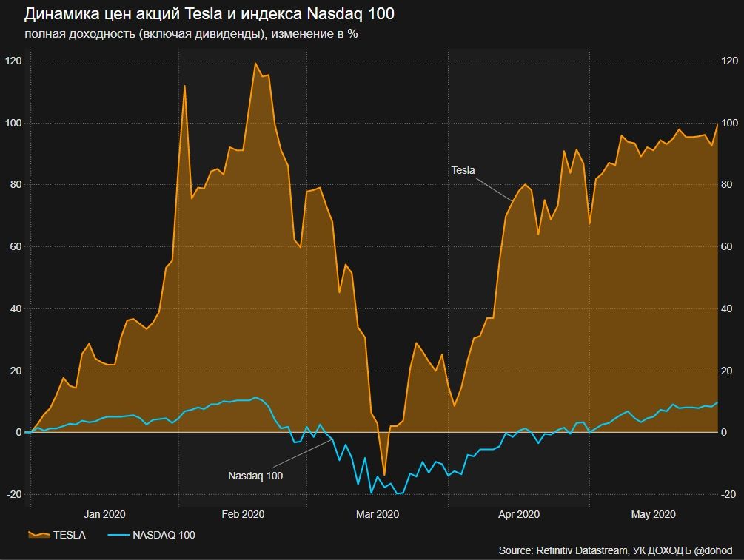
Task: Click the right axis value -20
Action: pos(728,494)
